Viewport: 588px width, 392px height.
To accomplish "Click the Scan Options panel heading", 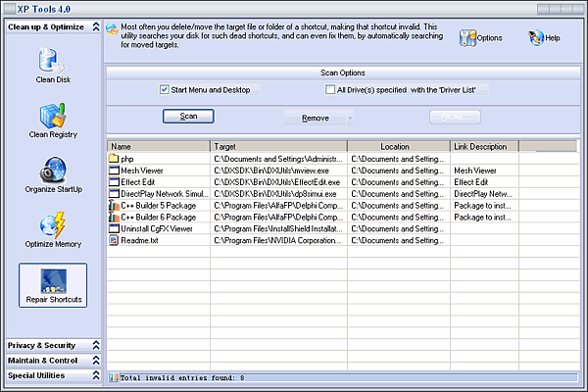I will pos(343,73).
